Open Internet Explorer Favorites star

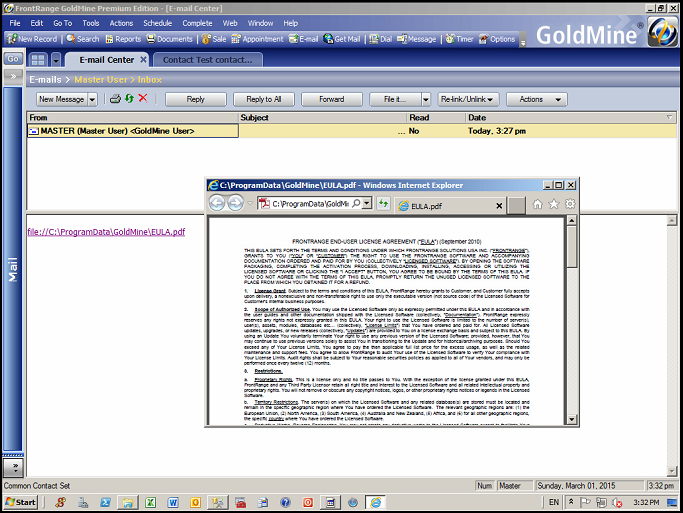554,204
